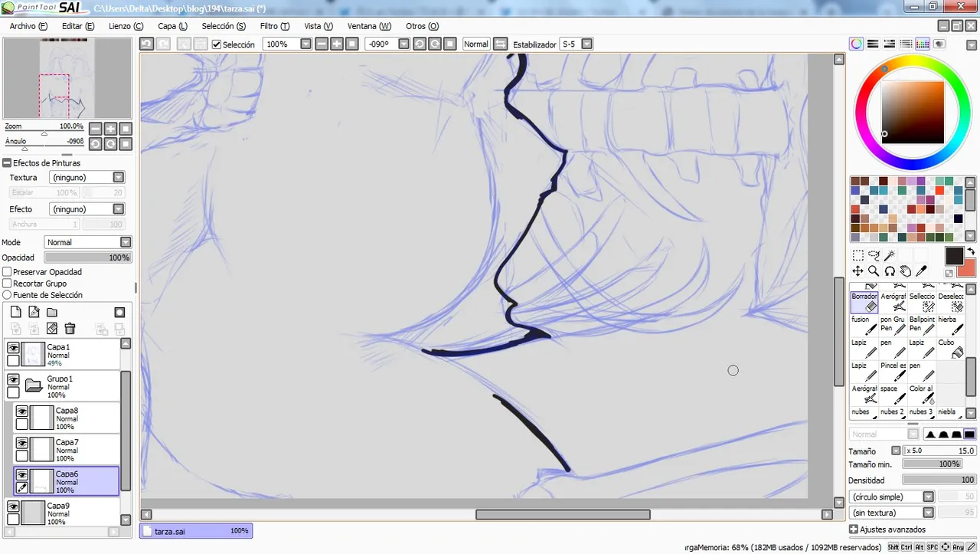
Task: Hide the Capa9 layer
Action: coord(13,506)
